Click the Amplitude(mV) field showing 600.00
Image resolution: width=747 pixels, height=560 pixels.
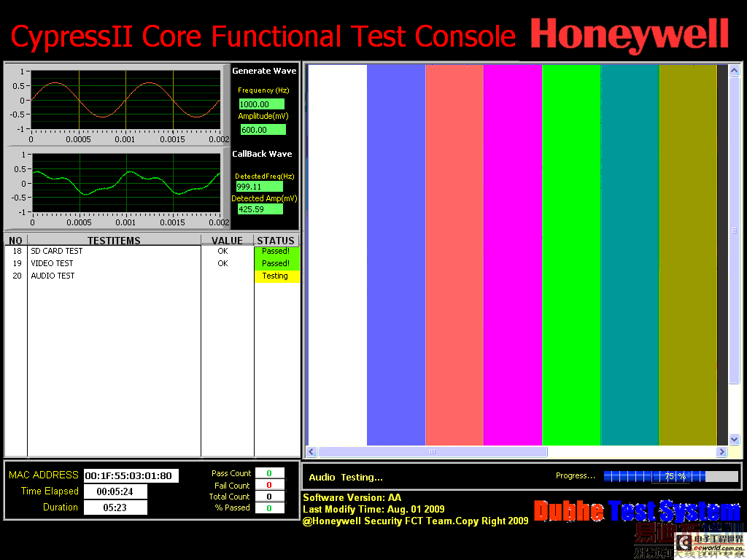[x=263, y=130]
